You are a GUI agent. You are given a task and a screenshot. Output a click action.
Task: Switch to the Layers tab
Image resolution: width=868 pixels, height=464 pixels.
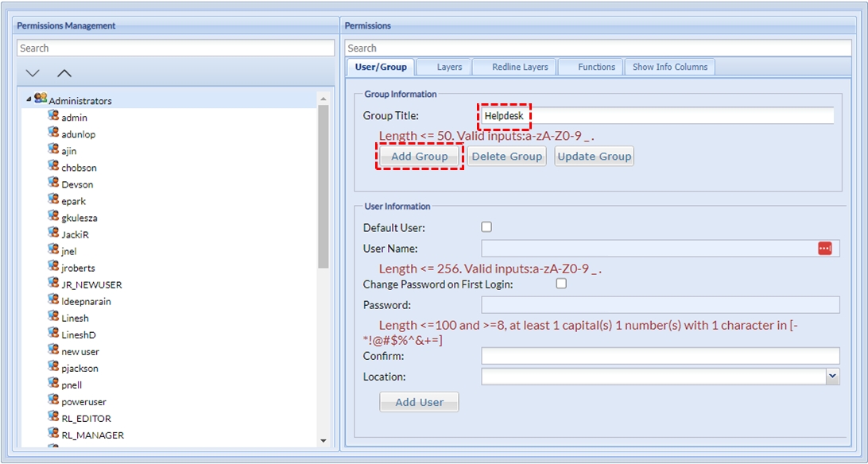[x=449, y=67]
